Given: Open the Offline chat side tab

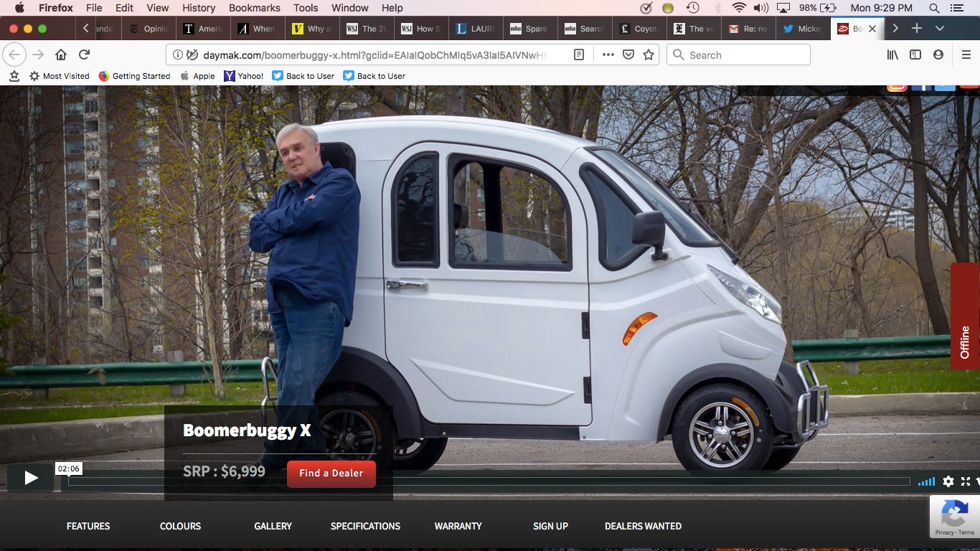Looking at the screenshot, I should click(965, 316).
